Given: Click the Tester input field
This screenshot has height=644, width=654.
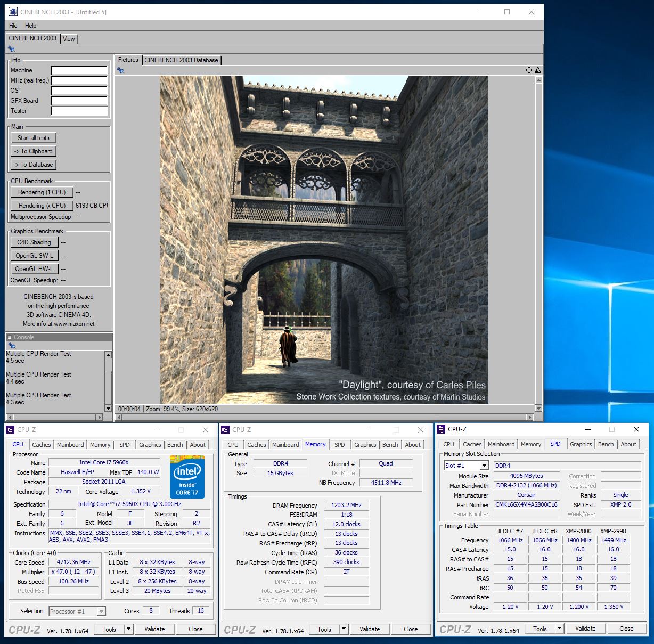Looking at the screenshot, I should point(79,111).
